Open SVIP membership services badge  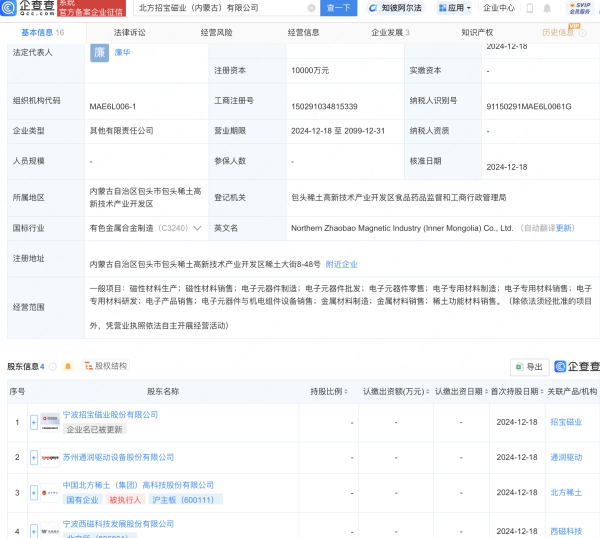coord(579,8)
